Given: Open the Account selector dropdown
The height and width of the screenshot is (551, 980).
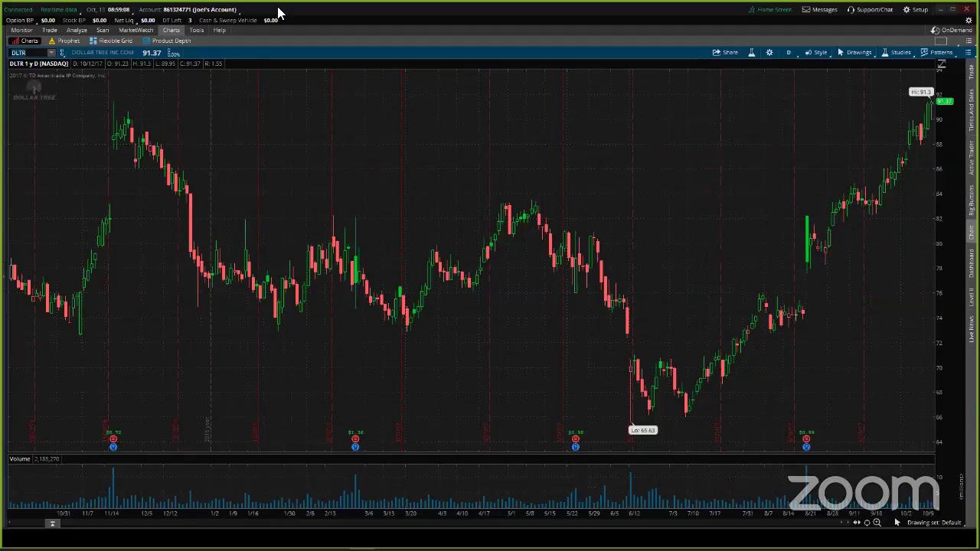Looking at the screenshot, I should (x=188, y=9).
